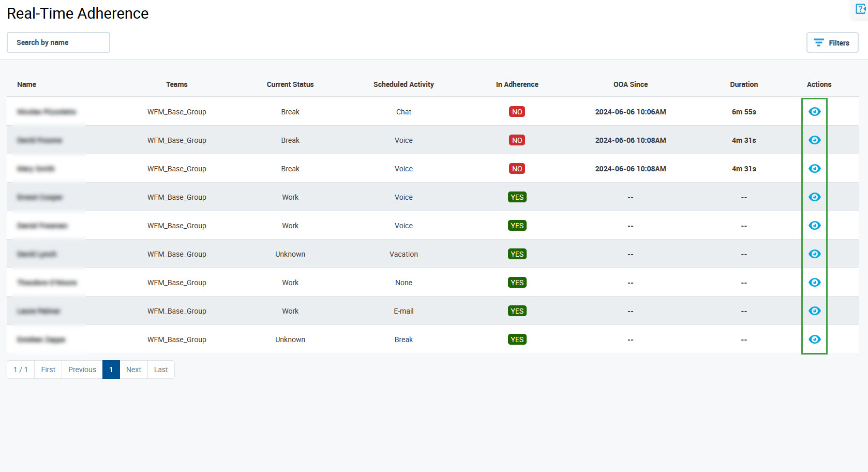Click the Duration column header
This screenshot has height=472, width=868.
coord(743,84)
